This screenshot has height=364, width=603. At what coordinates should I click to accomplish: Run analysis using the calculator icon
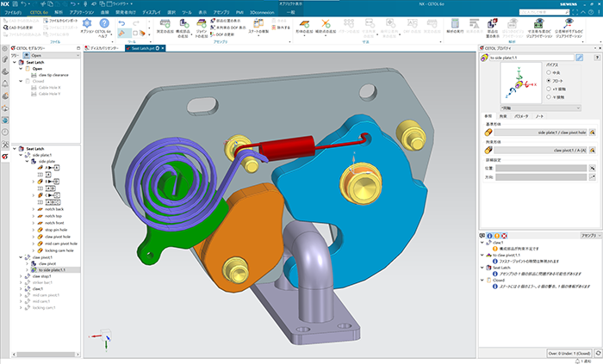pos(455,23)
